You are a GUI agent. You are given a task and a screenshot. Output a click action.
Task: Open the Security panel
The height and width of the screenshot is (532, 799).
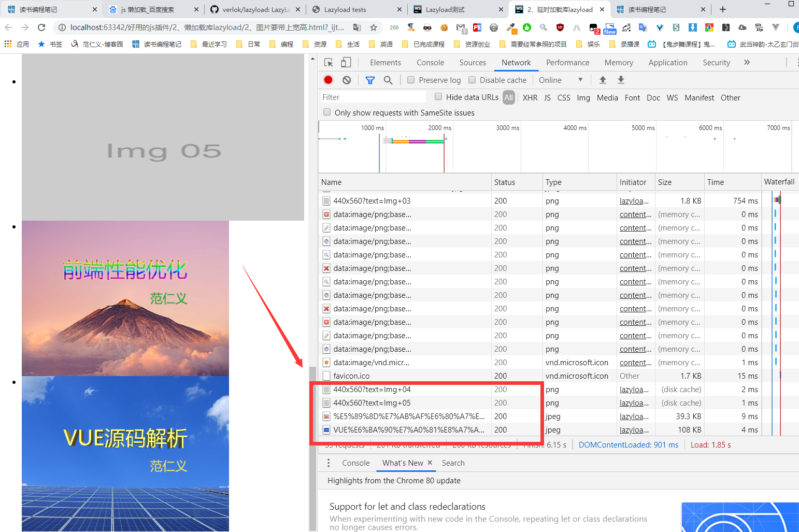tap(717, 62)
